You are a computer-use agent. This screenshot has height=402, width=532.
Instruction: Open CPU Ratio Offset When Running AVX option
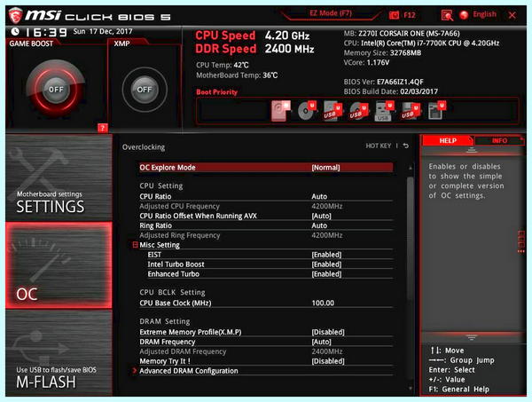coord(266,216)
